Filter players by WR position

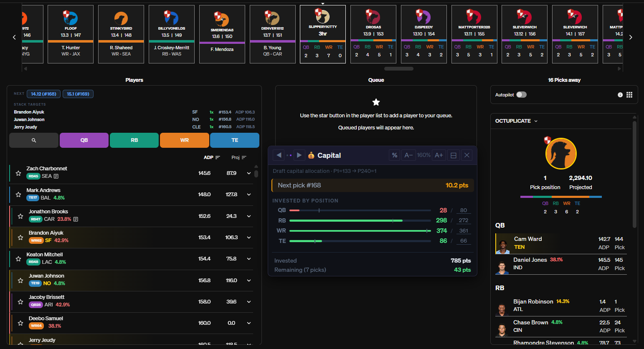(x=184, y=140)
